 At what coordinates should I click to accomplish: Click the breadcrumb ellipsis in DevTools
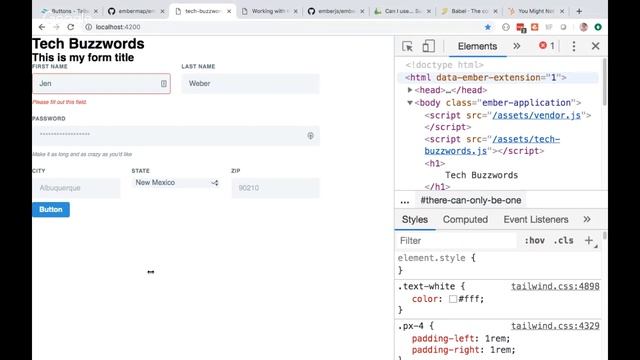coord(404,200)
